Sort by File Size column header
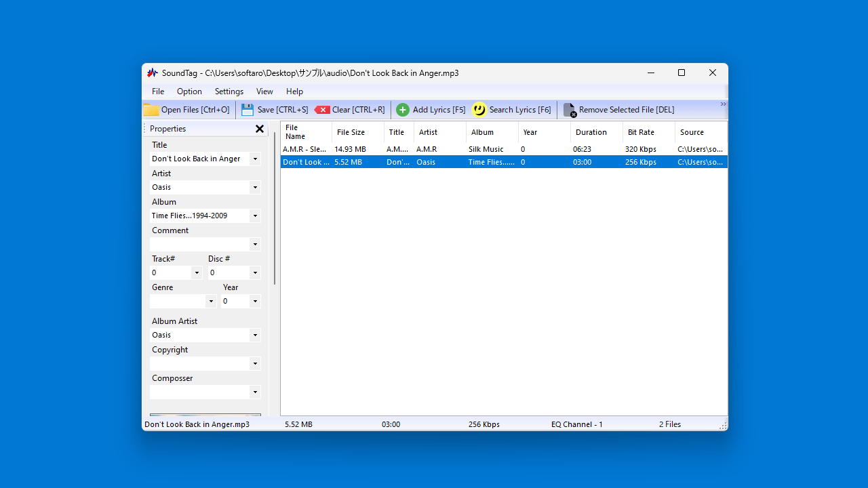This screenshot has width=868, height=488. click(358, 132)
